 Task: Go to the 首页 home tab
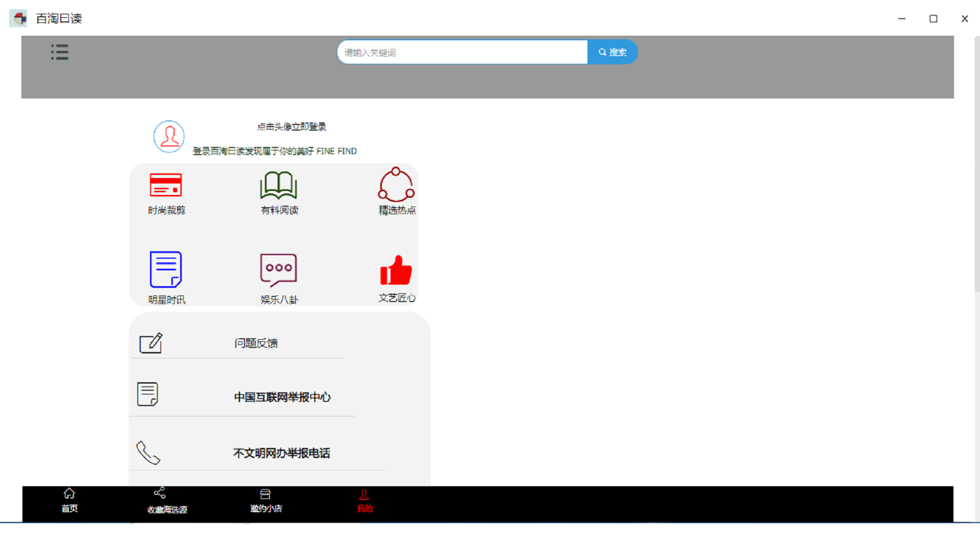[69, 500]
